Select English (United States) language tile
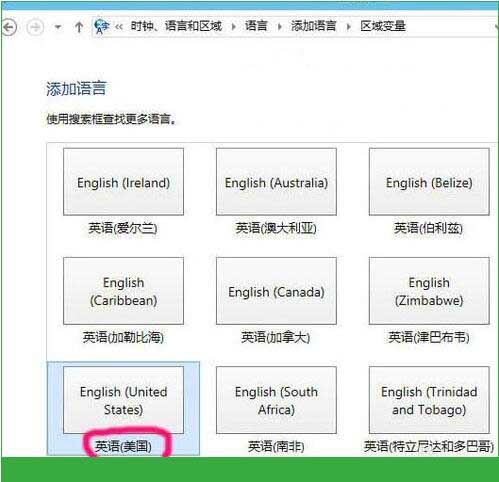This screenshot has height=482, width=499. tap(123, 400)
